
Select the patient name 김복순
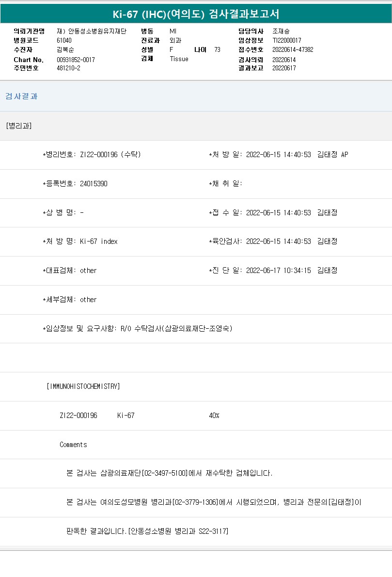pyautogui.click(x=65, y=50)
